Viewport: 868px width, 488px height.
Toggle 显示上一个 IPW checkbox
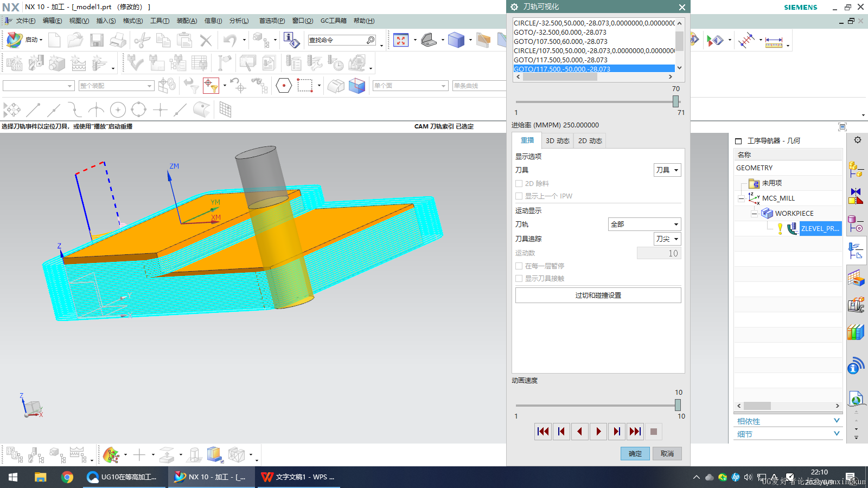point(519,196)
